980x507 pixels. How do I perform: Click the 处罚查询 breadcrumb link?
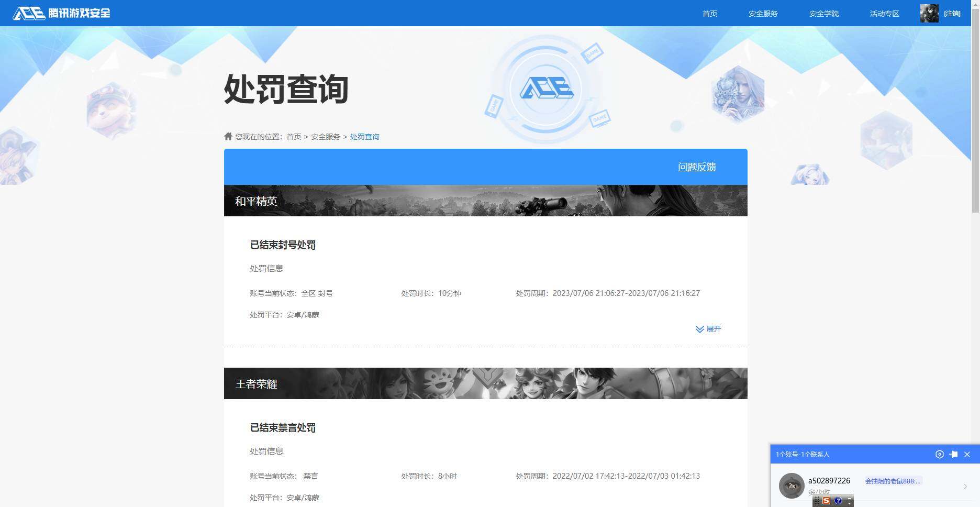pyautogui.click(x=364, y=137)
